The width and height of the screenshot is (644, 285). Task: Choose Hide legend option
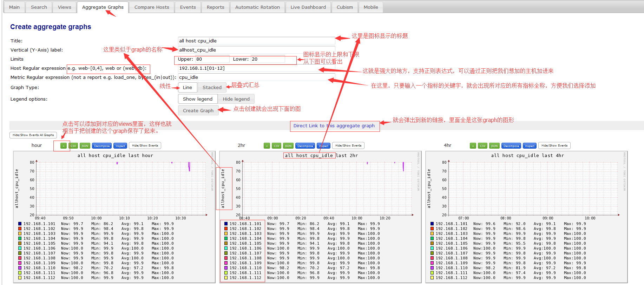(x=236, y=99)
